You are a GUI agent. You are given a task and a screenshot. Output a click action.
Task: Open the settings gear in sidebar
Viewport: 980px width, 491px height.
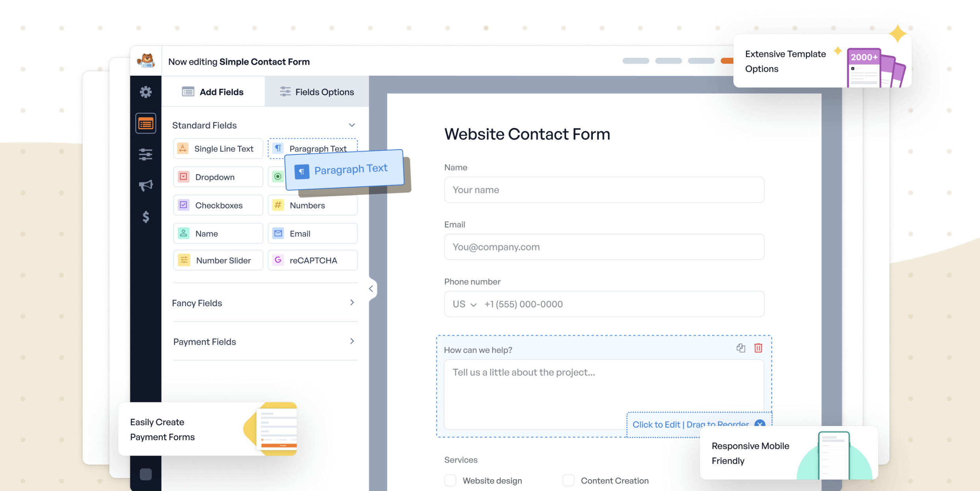(145, 92)
